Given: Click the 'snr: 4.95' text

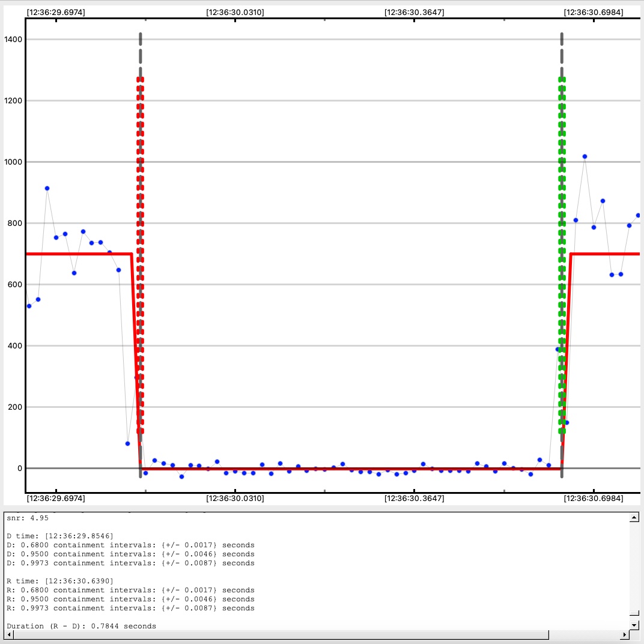Looking at the screenshot, I should coord(28,518).
